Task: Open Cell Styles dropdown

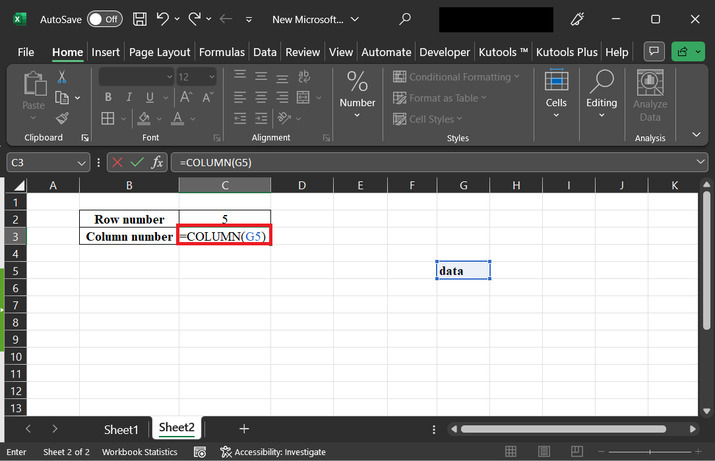Action: pyautogui.click(x=427, y=119)
